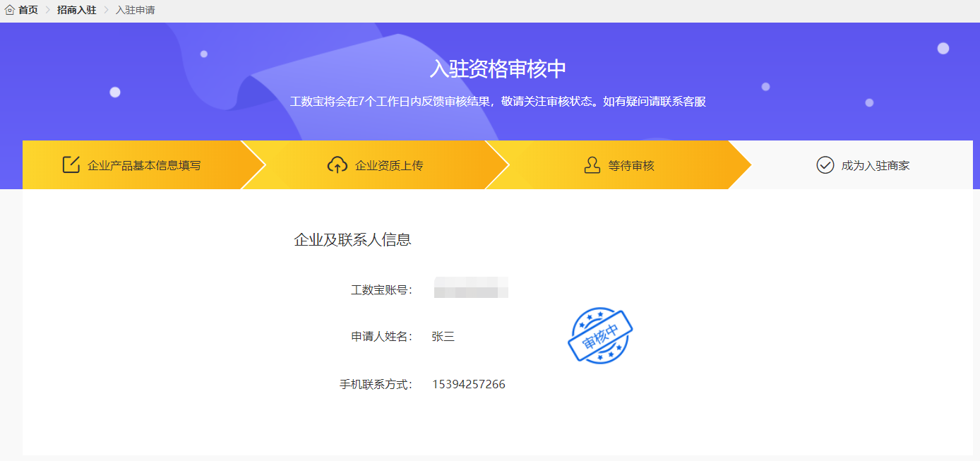Viewport: 980px width, 461px height.
Task: Click the phone number 15394257266
Action: click(469, 385)
